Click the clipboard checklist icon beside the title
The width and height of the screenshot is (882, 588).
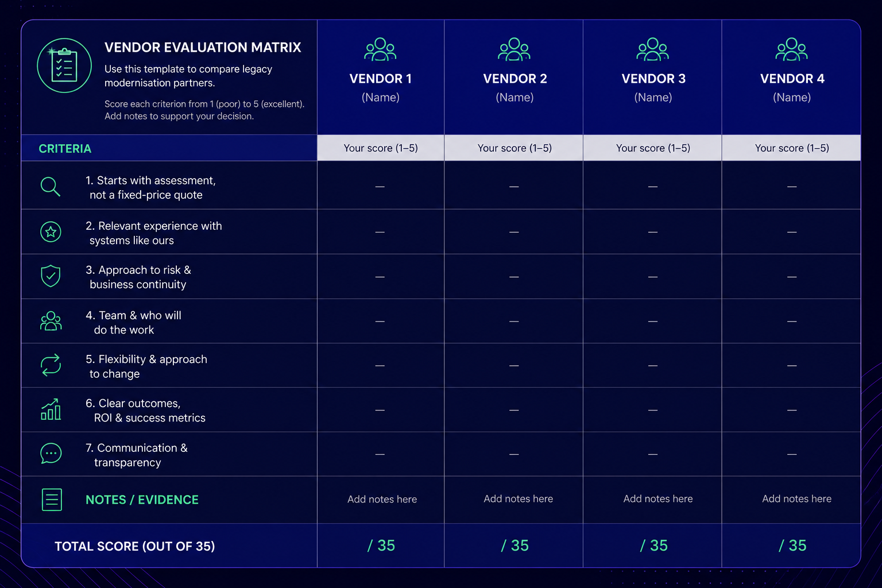(x=64, y=65)
